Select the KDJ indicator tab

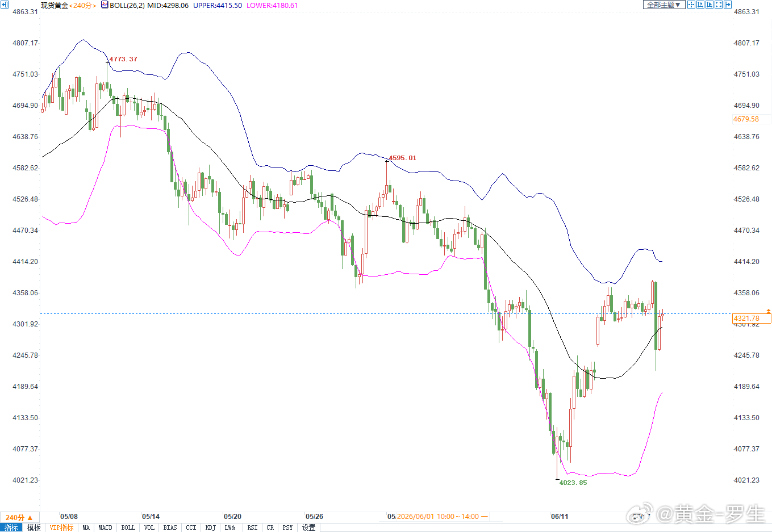(x=211, y=527)
